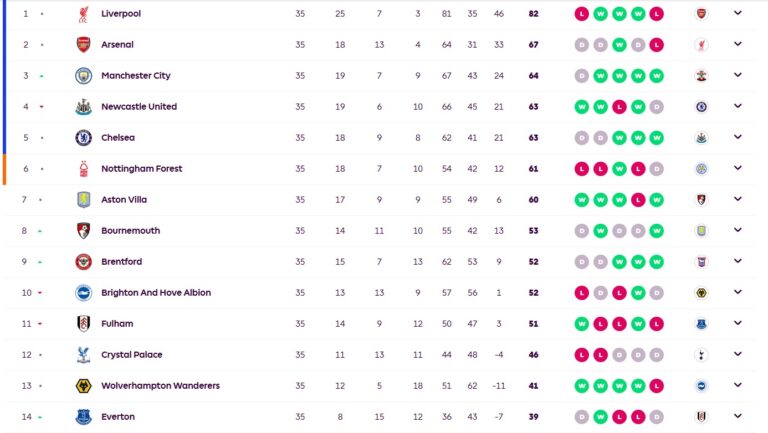Viewport: 768px width, 433px height.
Task: Expand the Everton row with its chevron
Action: pyautogui.click(x=738, y=416)
